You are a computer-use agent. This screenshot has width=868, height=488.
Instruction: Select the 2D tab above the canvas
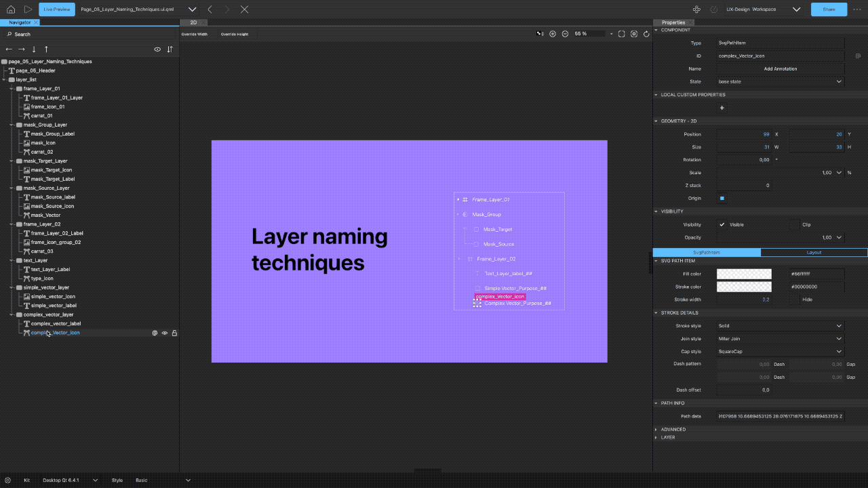(193, 22)
